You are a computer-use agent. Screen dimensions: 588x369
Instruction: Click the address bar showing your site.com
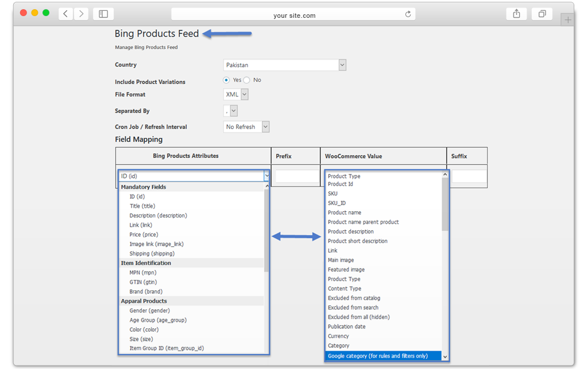293,14
